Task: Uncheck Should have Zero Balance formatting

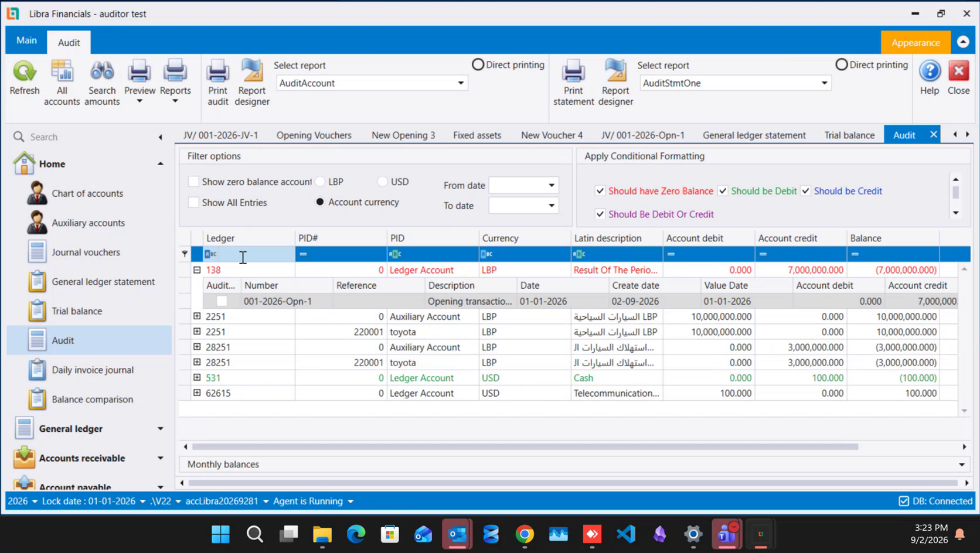Action: coord(600,191)
